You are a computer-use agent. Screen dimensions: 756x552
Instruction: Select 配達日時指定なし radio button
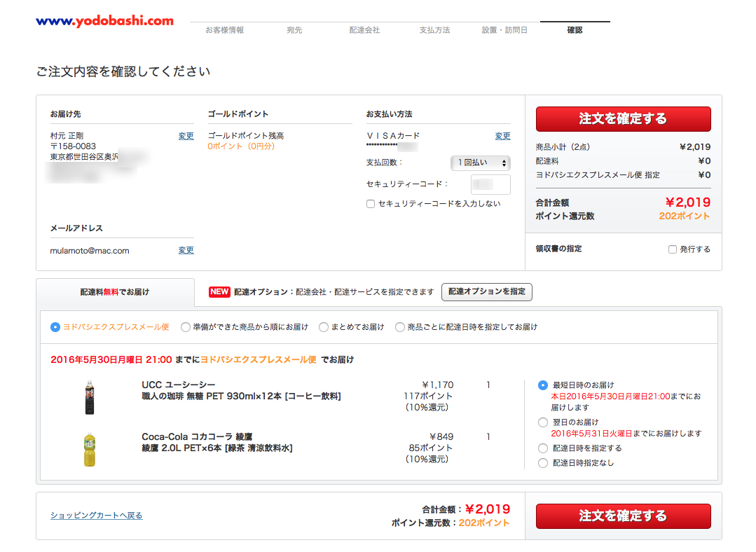tap(543, 463)
